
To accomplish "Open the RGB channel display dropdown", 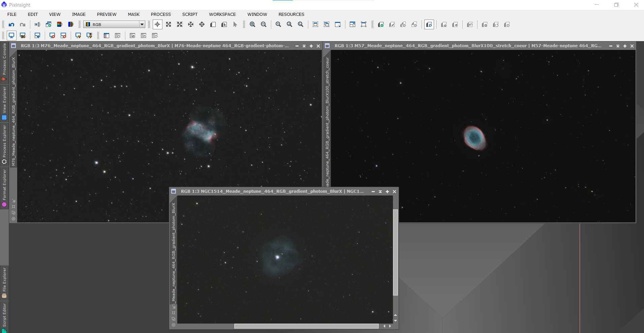I will click(x=114, y=24).
